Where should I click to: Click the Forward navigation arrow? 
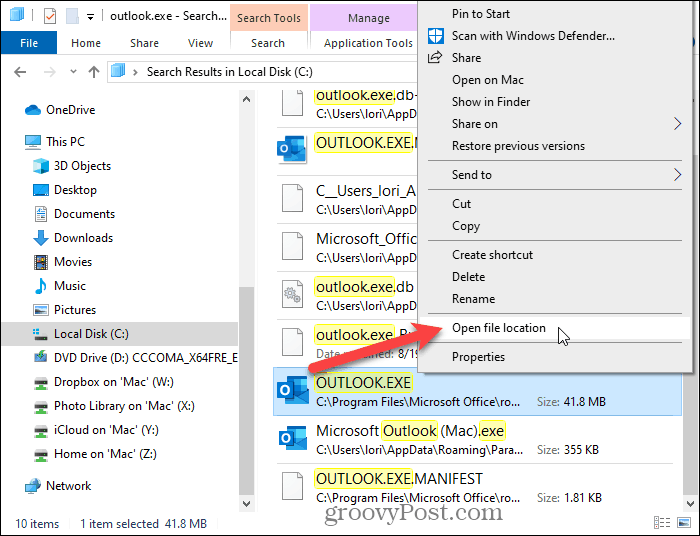[x=50, y=71]
